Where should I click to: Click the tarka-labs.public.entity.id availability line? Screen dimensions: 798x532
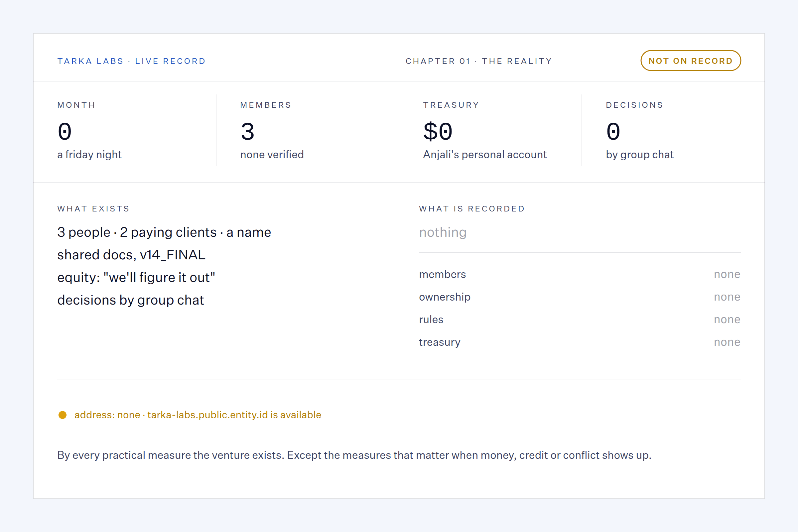pyautogui.click(x=198, y=415)
